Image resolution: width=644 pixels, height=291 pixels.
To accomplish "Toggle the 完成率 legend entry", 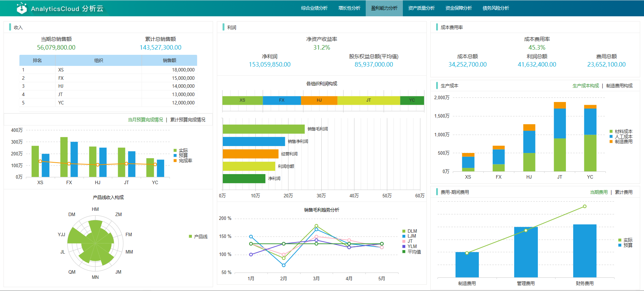I will tap(183, 161).
